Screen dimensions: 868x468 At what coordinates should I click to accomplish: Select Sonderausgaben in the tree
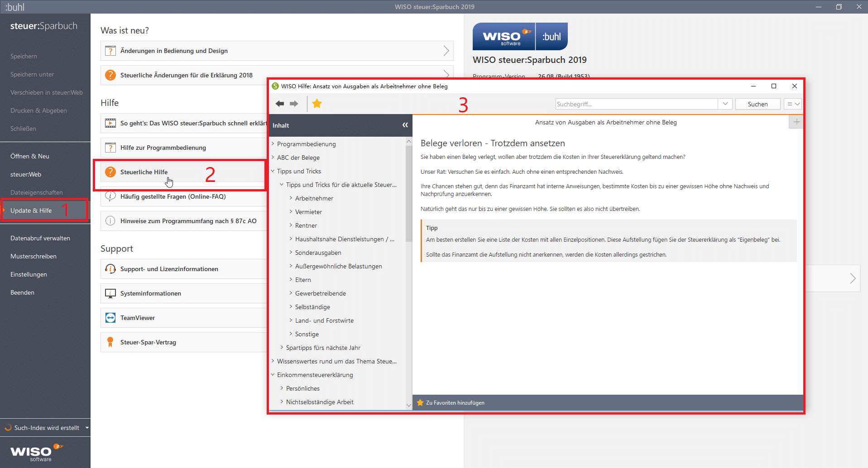(318, 253)
